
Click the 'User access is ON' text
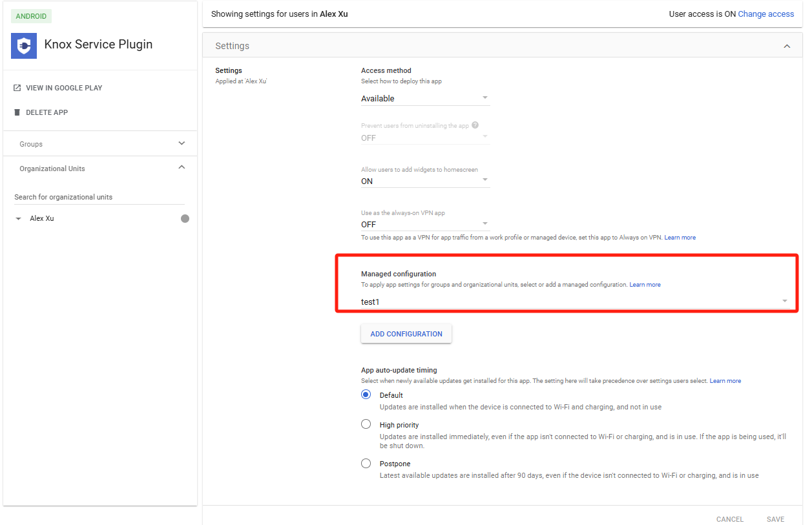[702, 14]
